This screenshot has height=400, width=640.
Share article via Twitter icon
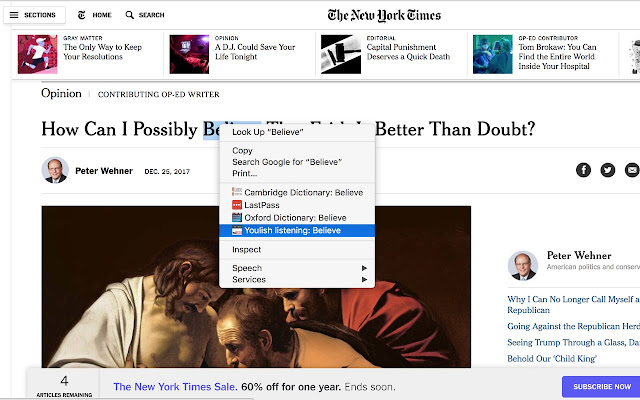pyautogui.click(x=607, y=170)
